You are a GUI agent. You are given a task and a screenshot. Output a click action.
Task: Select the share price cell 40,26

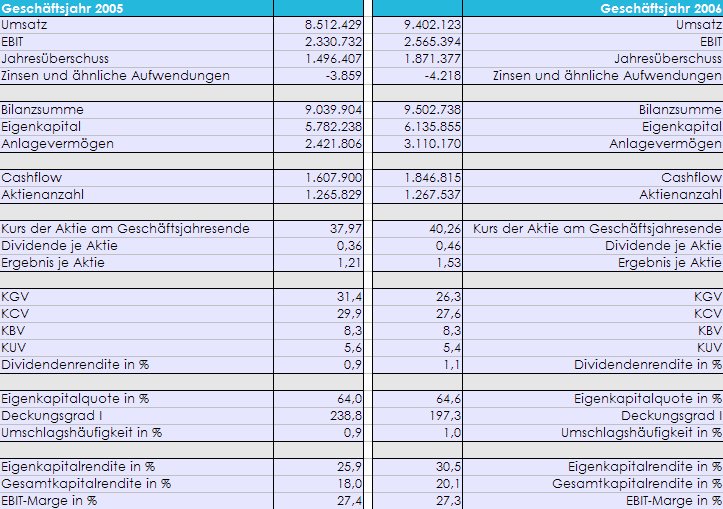[x=417, y=229]
